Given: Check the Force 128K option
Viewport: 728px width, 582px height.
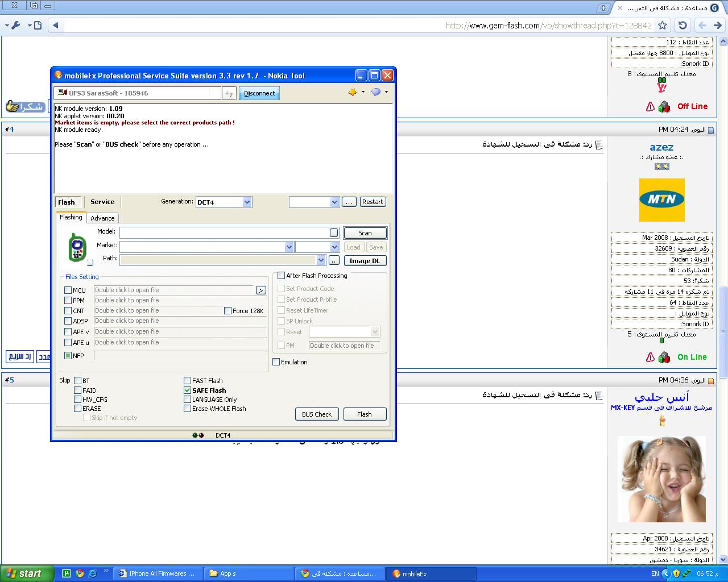Looking at the screenshot, I should pos(227,311).
